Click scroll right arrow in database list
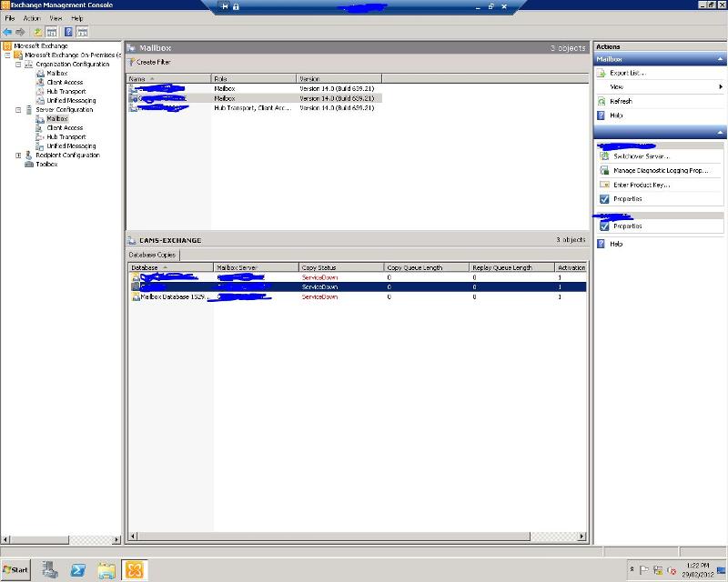 581,537
